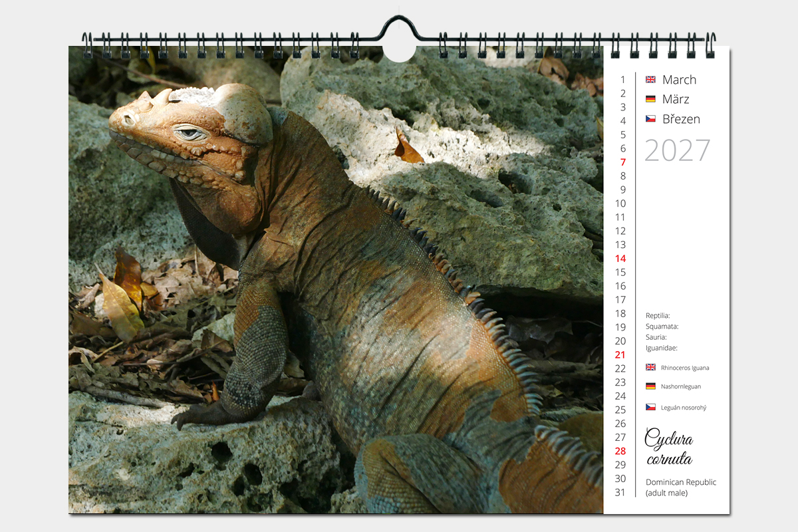
Task: Pick the red date 21
Action: click(x=620, y=355)
